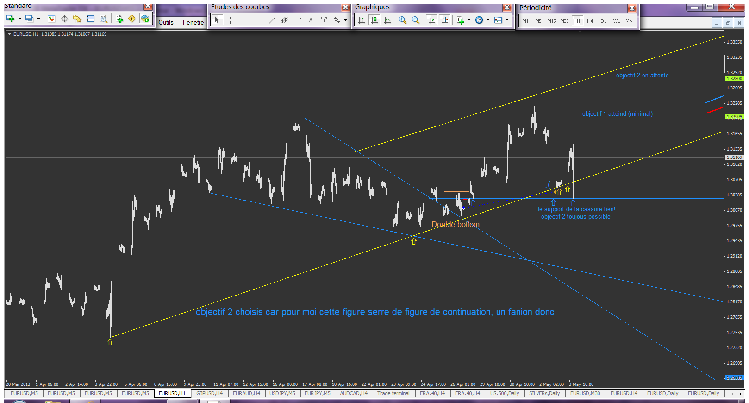Show the Market Watch window
Viewport: 749px width, 403px height.
[x=52, y=19]
